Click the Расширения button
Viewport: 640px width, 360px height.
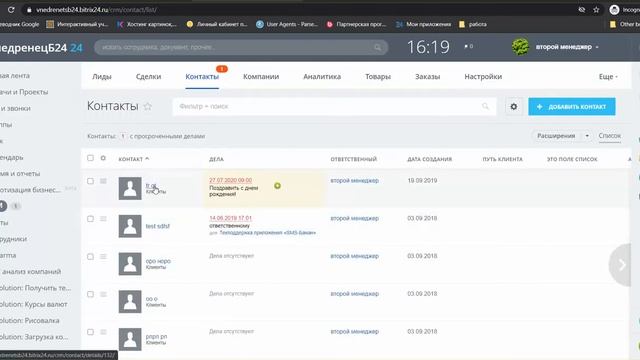556,136
